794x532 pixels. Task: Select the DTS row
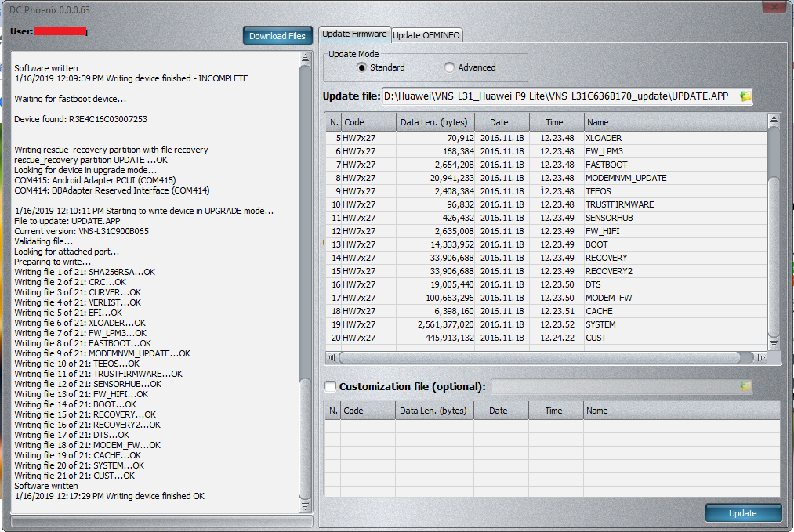click(547, 284)
